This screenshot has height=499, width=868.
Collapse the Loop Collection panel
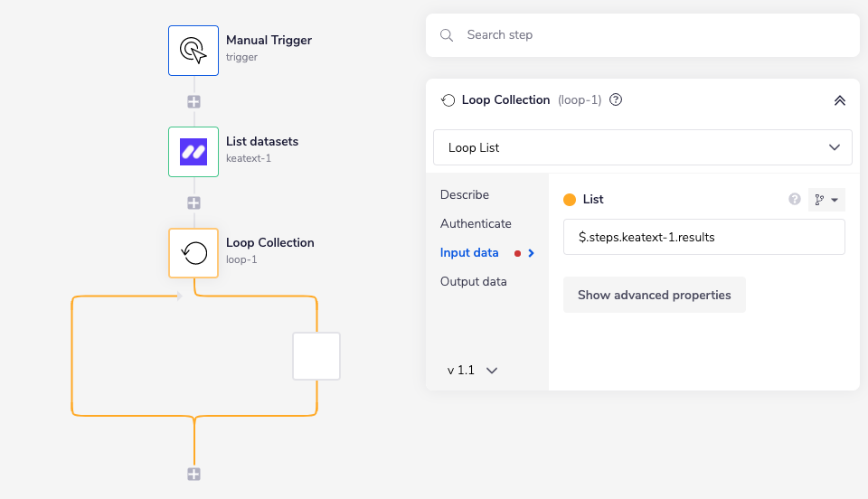pyautogui.click(x=839, y=100)
